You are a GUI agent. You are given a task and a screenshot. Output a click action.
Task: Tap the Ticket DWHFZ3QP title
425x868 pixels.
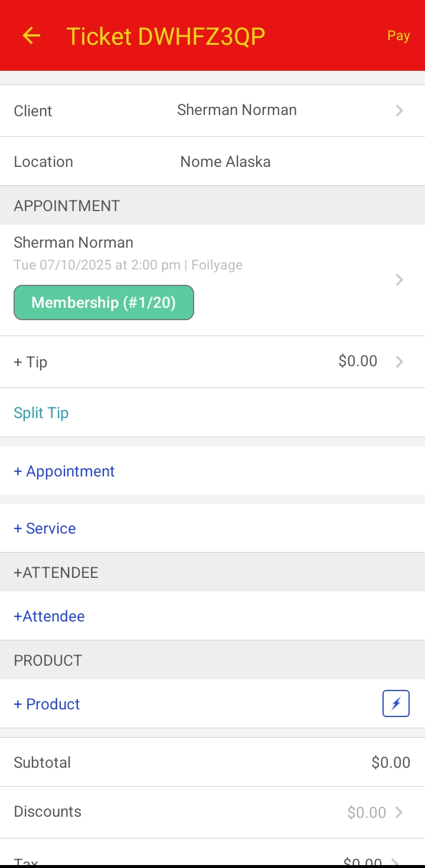166,36
